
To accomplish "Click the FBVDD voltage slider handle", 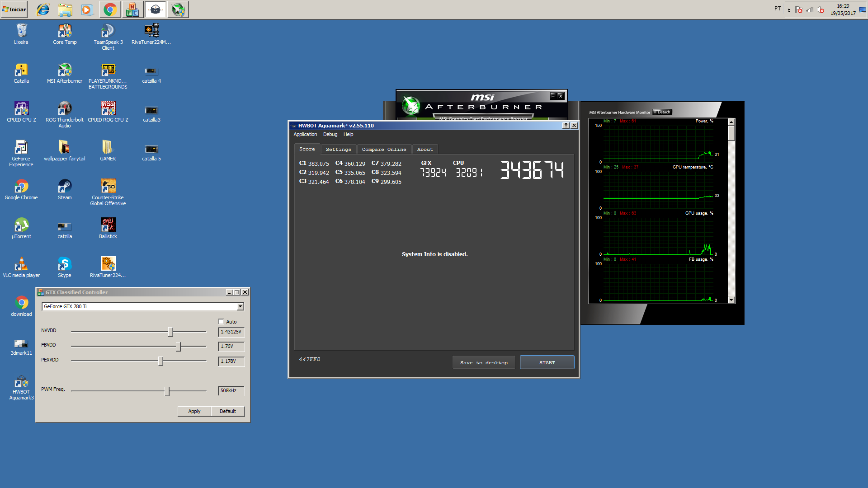I will (178, 347).
